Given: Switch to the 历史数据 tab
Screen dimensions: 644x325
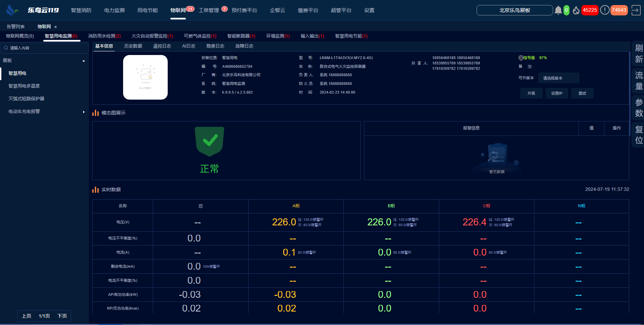Looking at the screenshot, I should pyautogui.click(x=133, y=46).
